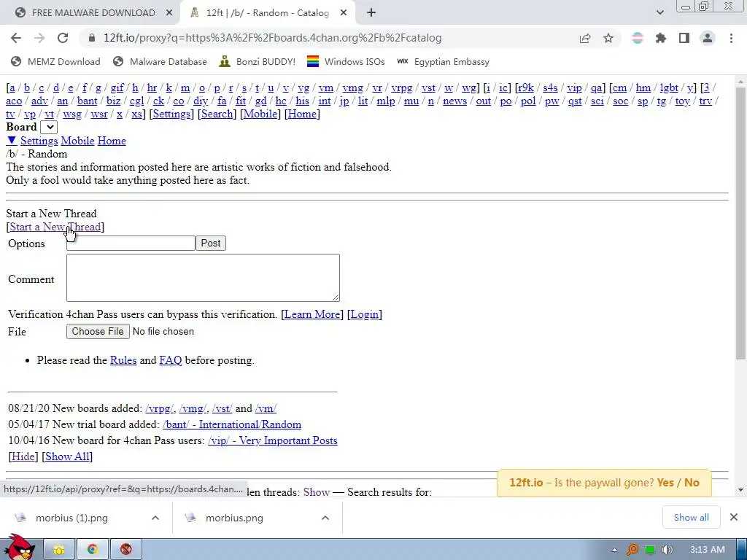The image size is (747, 560).
Task: Open the Search link in board list
Action: [217, 114]
